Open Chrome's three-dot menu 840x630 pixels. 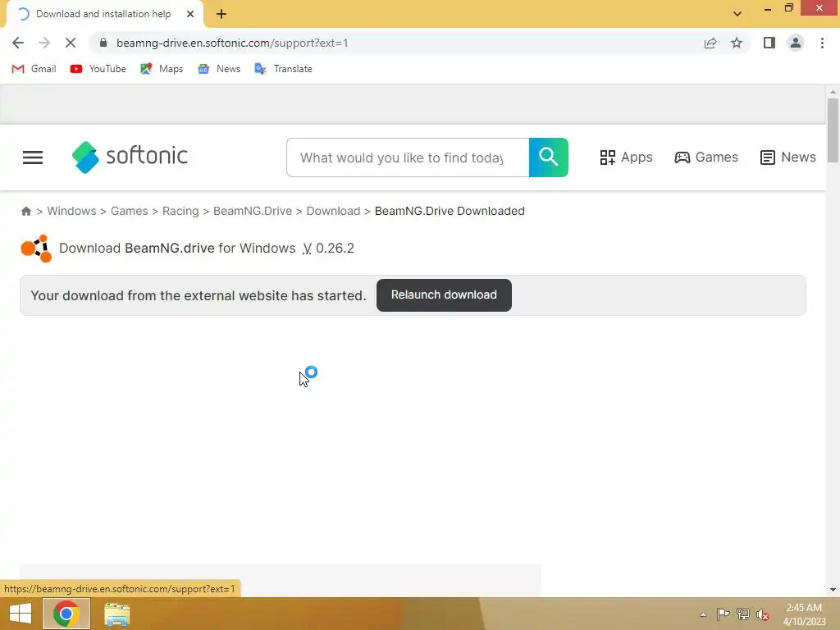click(822, 43)
